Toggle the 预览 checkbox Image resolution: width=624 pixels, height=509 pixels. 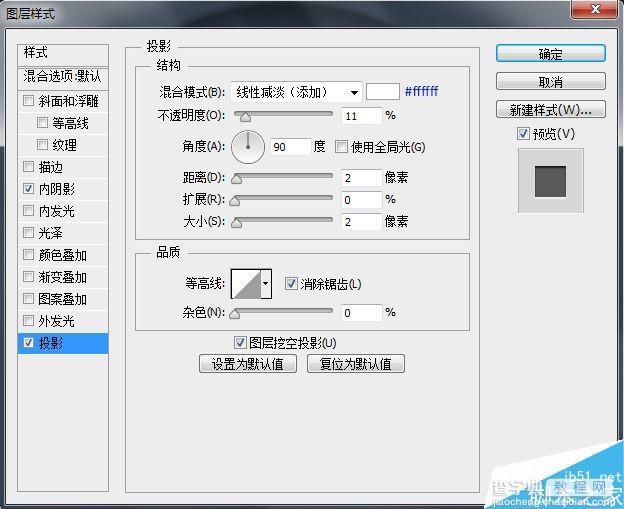click(x=523, y=133)
